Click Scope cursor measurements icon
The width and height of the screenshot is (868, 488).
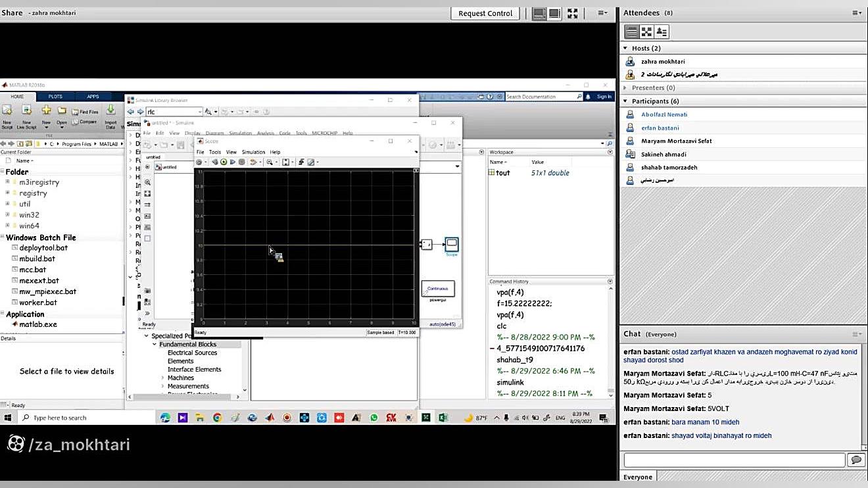312,162
